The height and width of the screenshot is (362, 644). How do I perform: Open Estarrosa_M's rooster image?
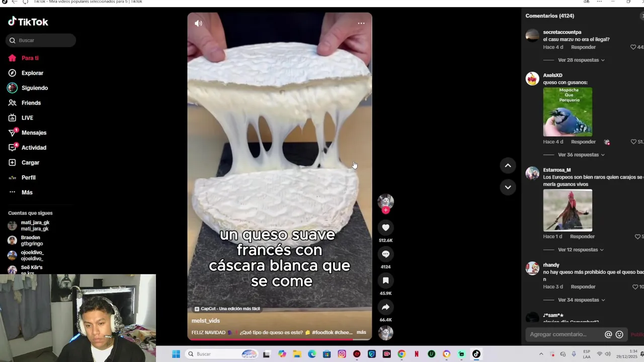[568, 210]
